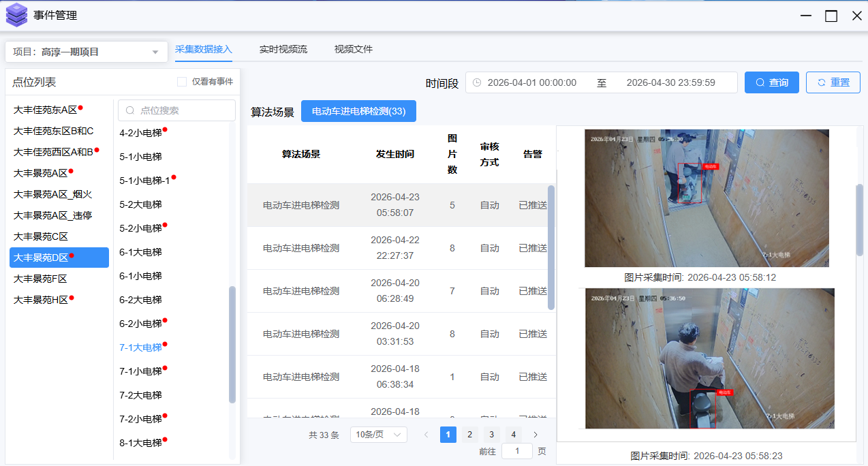Select point 6-2大电梯
This screenshot has width=868, height=466.
(x=140, y=300)
